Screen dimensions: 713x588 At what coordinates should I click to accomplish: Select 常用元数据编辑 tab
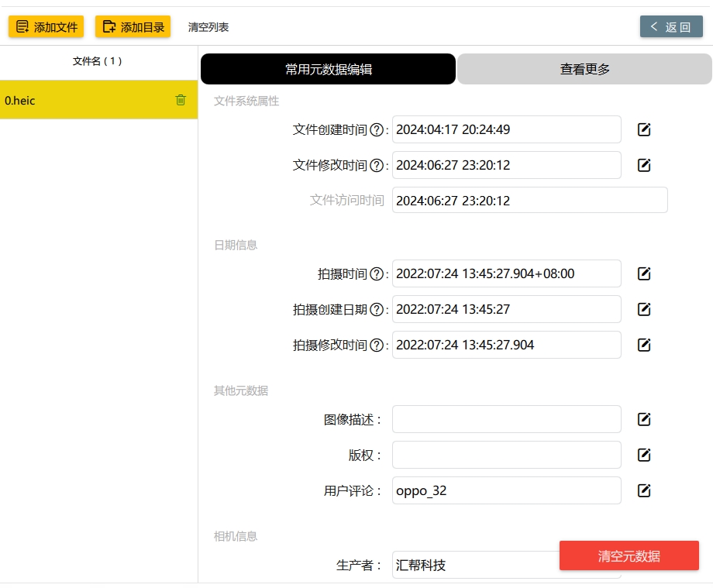pyautogui.click(x=328, y=69)
